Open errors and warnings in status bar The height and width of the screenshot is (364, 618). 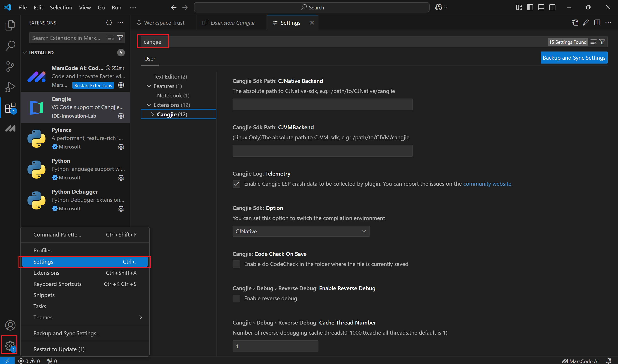(29, 361)
